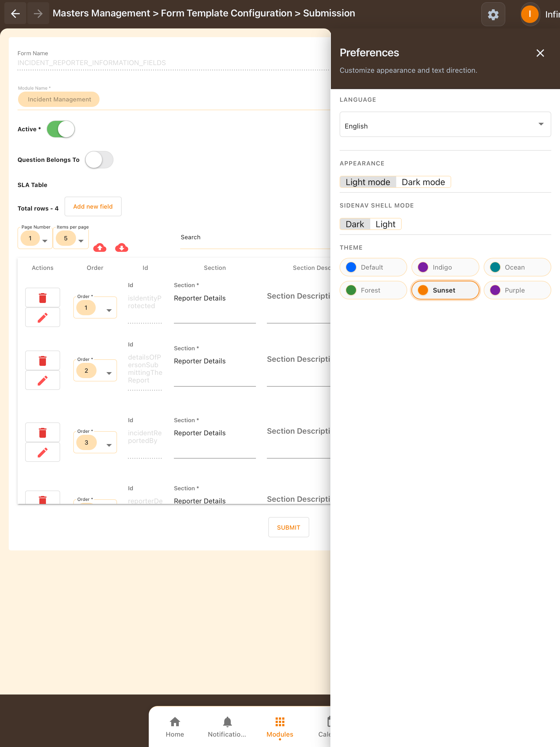Click the Id column header

(145, 268)
